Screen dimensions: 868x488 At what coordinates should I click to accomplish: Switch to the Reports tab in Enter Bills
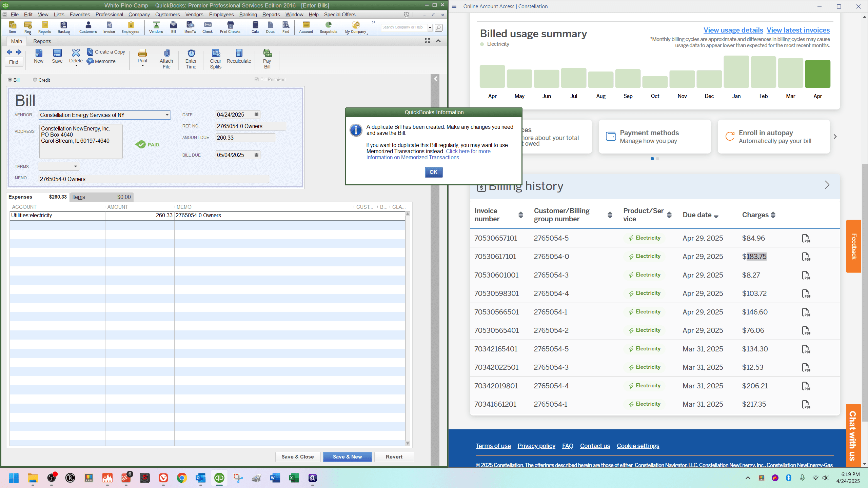[42, 41]
